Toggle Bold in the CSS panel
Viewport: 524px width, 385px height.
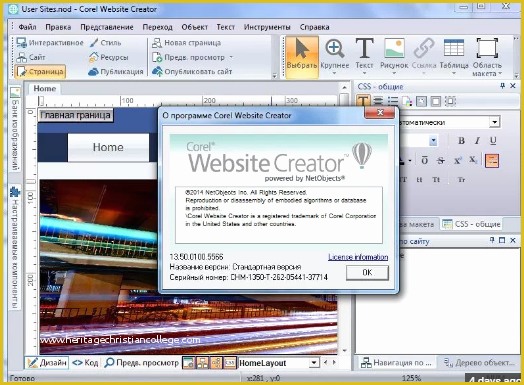pyautogui.click(x=462, y=140)
